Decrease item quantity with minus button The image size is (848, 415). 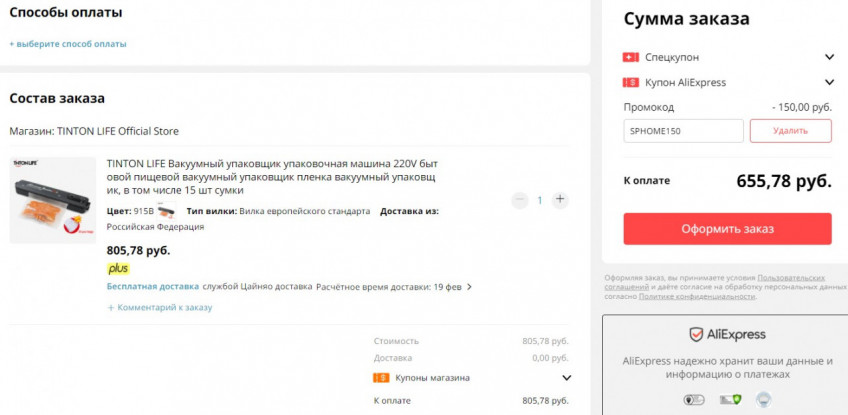click(x=519, y=200)
